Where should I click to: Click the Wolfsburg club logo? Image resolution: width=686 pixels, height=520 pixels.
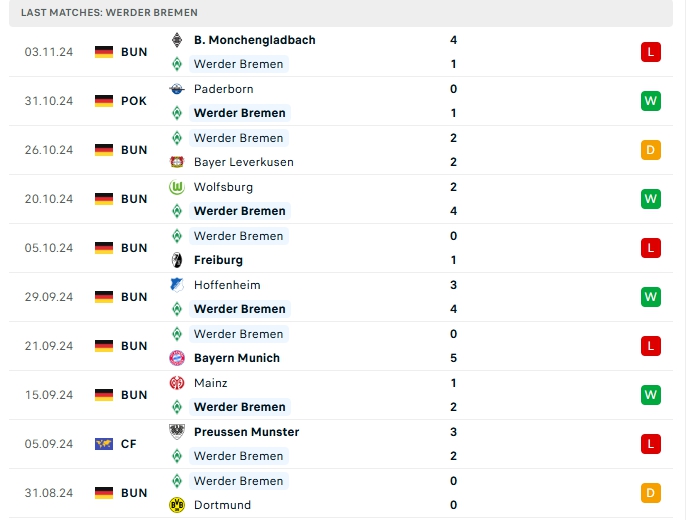(x=177, y=187)
